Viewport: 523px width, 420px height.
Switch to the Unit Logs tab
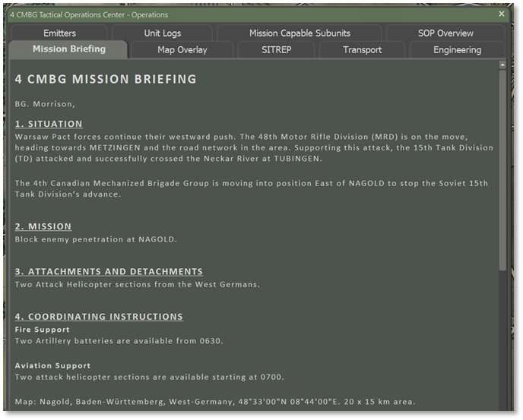162,33
